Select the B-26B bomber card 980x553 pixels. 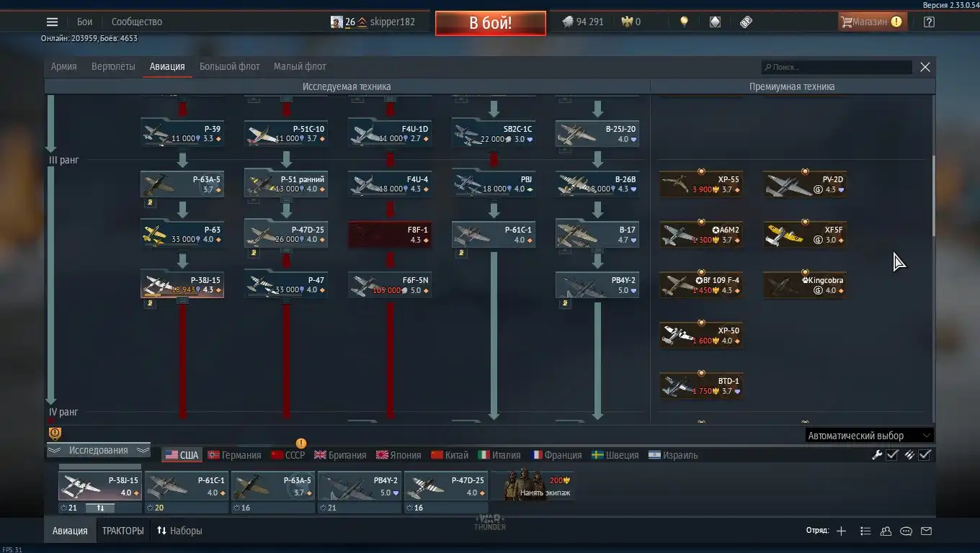click(597, 184)
